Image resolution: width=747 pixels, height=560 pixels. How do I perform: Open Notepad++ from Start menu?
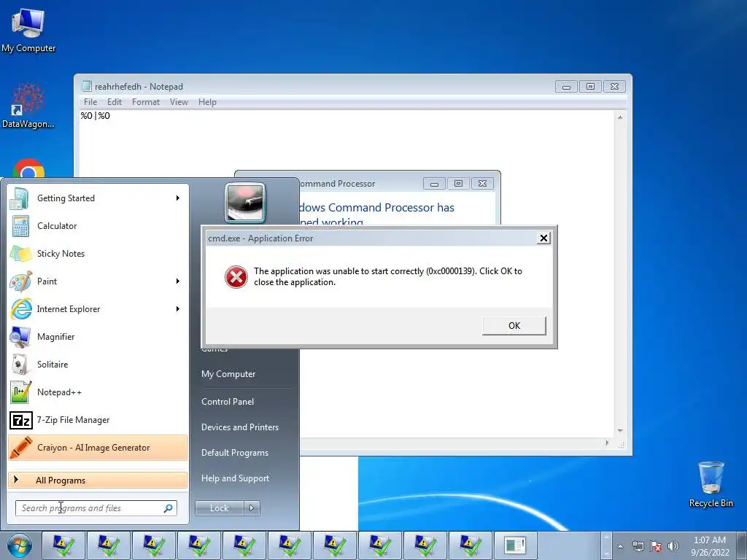click(98, 392)
